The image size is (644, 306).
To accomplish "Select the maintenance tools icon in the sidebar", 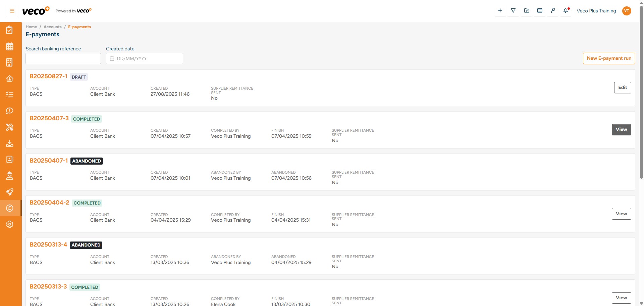I will 10,127.
